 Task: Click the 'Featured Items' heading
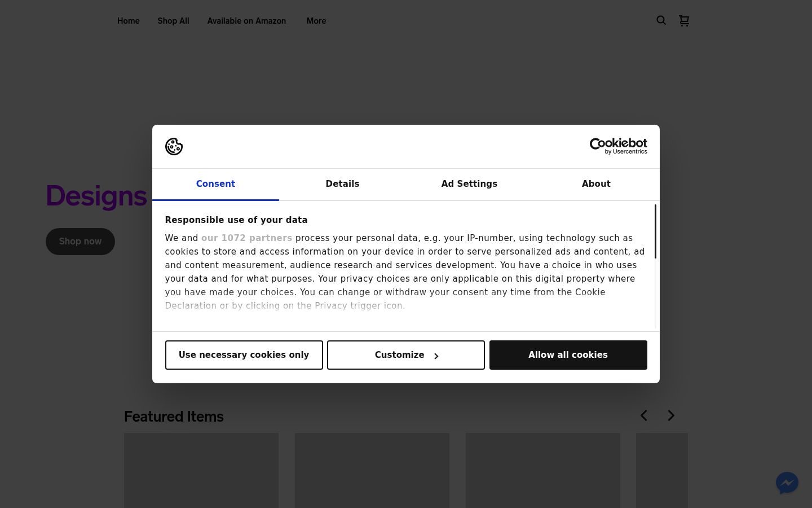click(174, 417)
